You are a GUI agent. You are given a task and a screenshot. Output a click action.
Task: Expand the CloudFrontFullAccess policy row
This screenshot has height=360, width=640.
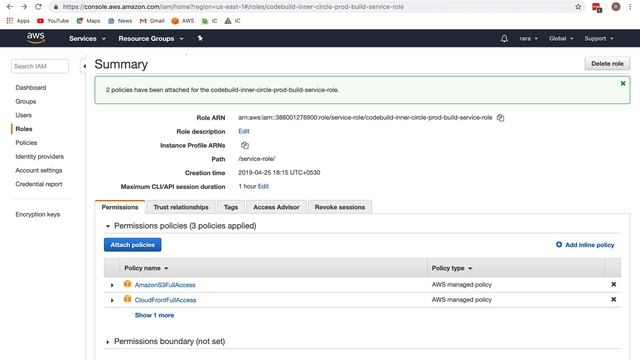pos(112,300)
